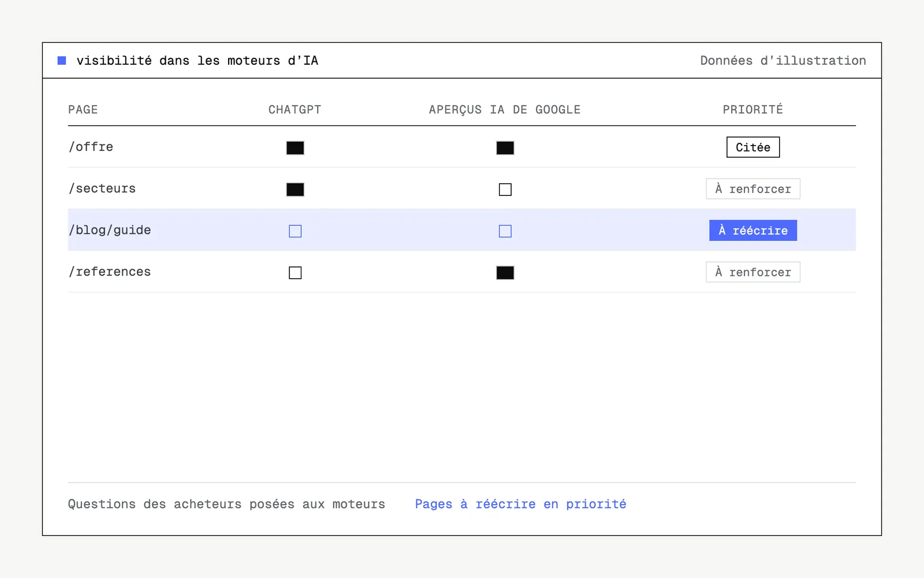
Task: Sort by the CHATGPT column header
Action: click(x=295, y=110)
